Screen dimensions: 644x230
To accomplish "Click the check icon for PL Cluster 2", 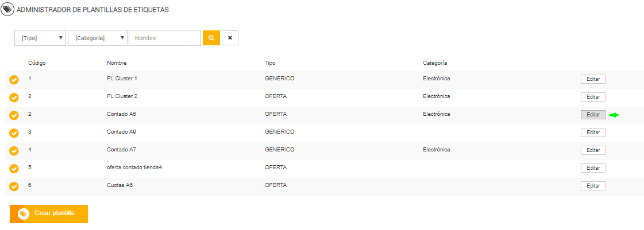I will [14, 98].
